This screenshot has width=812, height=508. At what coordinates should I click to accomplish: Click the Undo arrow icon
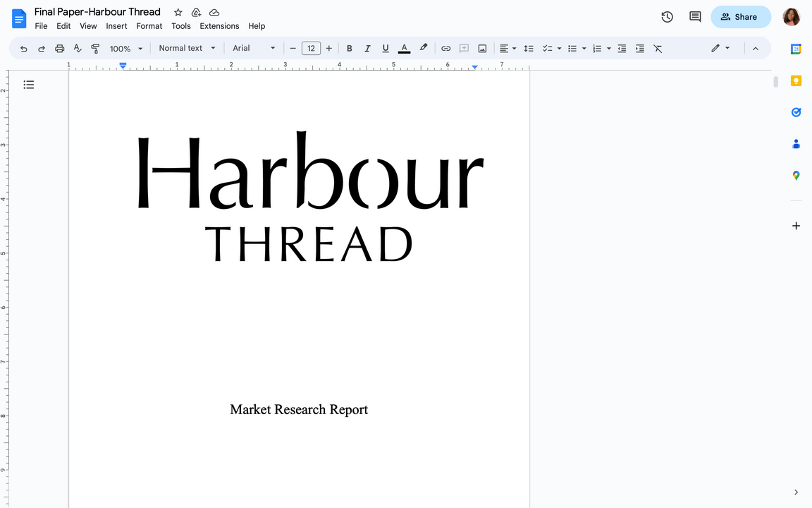tap(24, 49)
